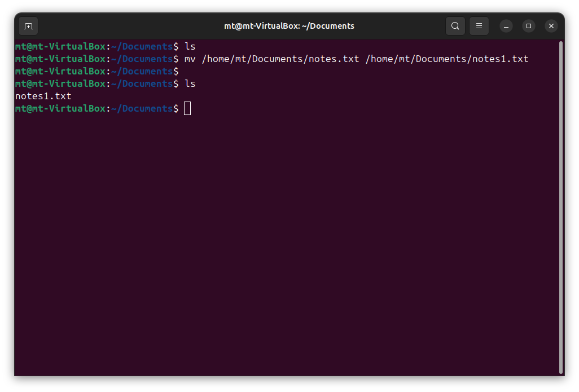Click the first ls command on the top line

click(x=190, y=46)
